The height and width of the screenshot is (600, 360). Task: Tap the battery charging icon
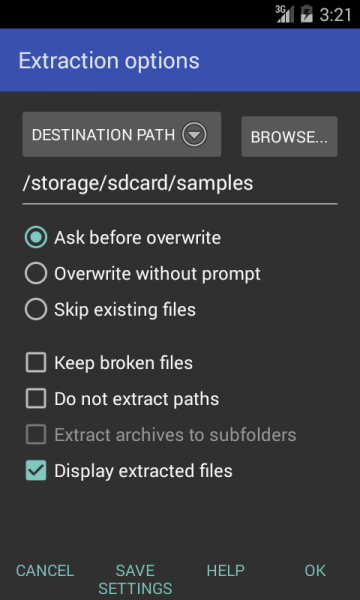point(306,14)
